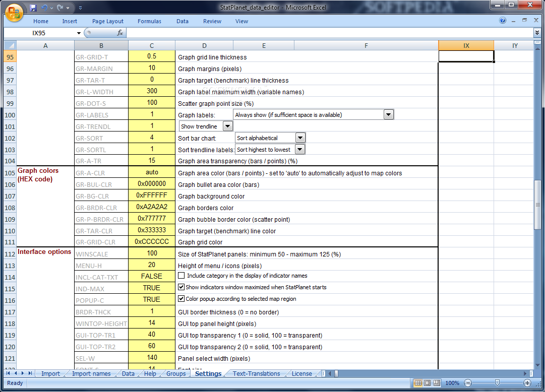
Task: Go to last sheet tab arrow
Action: pos(30,373)
